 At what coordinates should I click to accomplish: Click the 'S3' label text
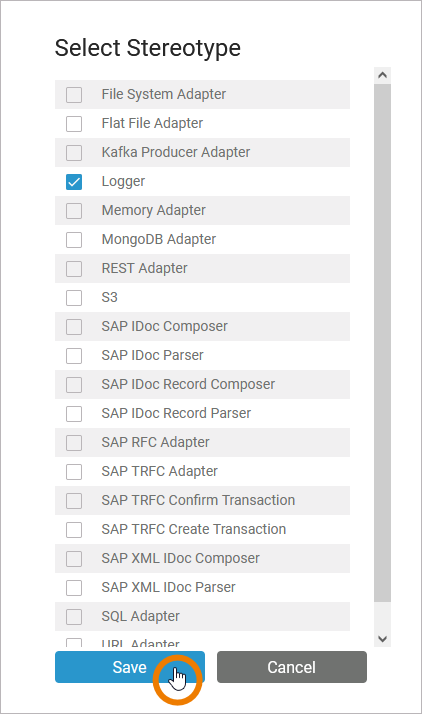pos(110,297)
